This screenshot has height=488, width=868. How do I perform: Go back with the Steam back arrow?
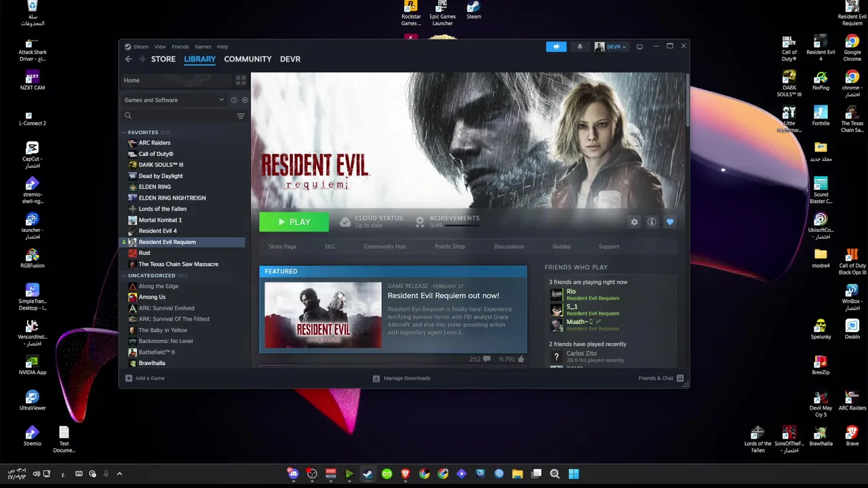(128, 59)
